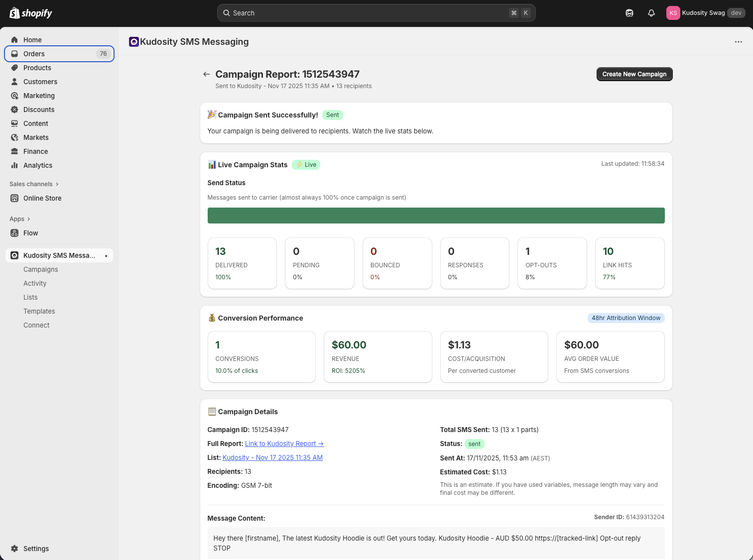Open the Lists submenu item

tap(30, 297)
